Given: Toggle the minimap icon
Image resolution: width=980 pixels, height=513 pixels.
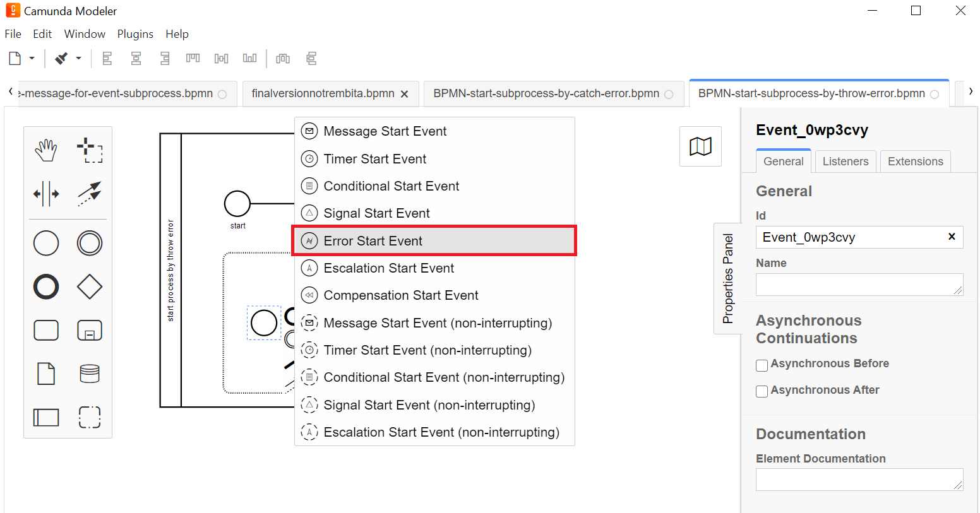Looking at the screenshot, I should [700, 146].
